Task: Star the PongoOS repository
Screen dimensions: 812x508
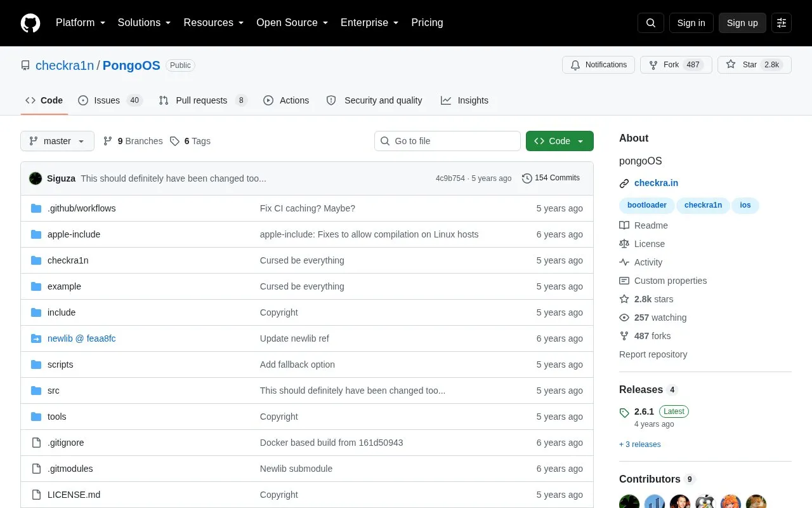Action: [x=754, y=65]
